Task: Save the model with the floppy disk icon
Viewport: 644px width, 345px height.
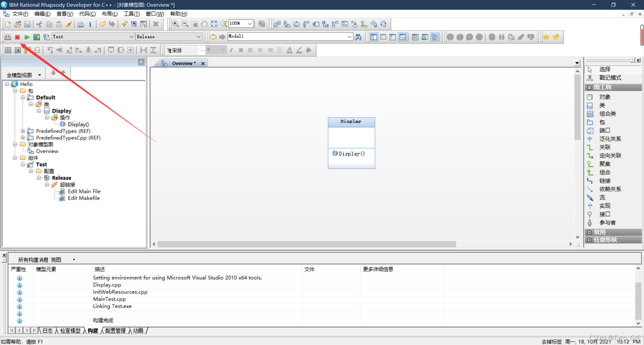Action: [x=28, y=24]
